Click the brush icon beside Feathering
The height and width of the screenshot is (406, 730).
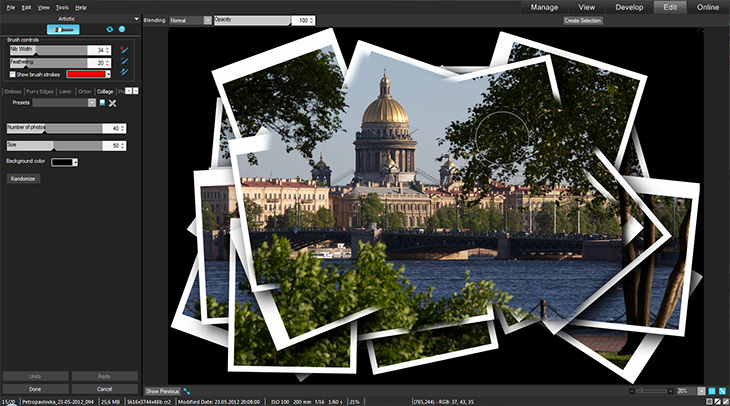(124, 61)
